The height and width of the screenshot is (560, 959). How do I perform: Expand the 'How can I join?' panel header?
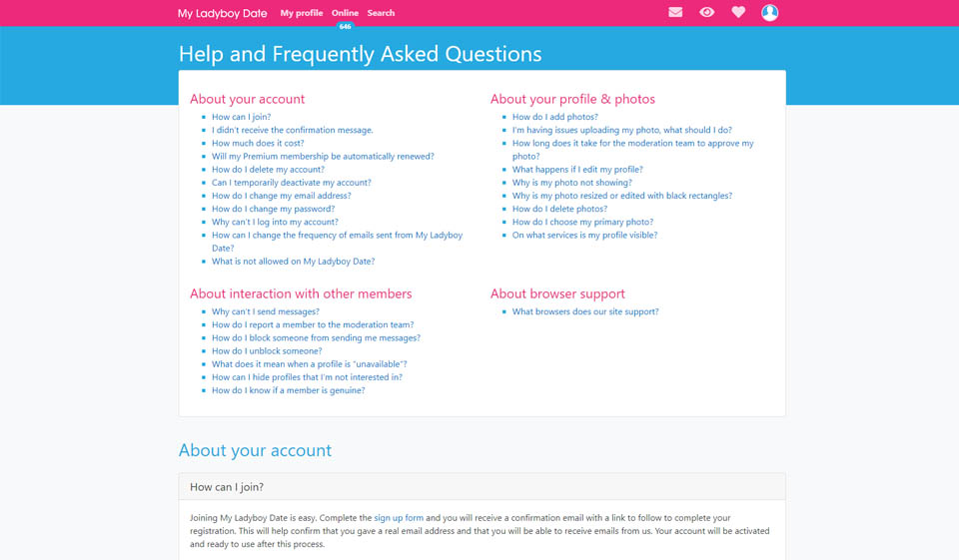[x=481, y=487]
